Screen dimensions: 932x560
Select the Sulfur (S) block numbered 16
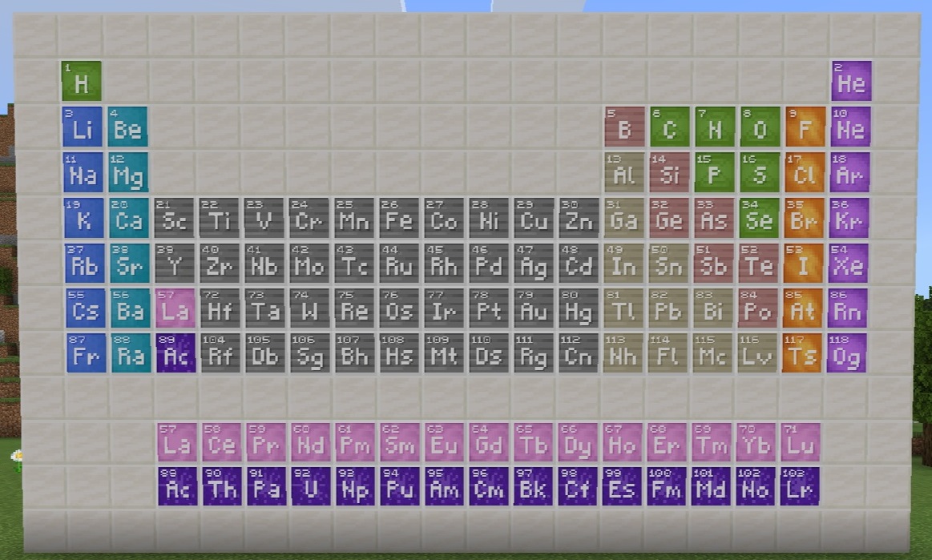pyautogui.click(x=760, y=172)
